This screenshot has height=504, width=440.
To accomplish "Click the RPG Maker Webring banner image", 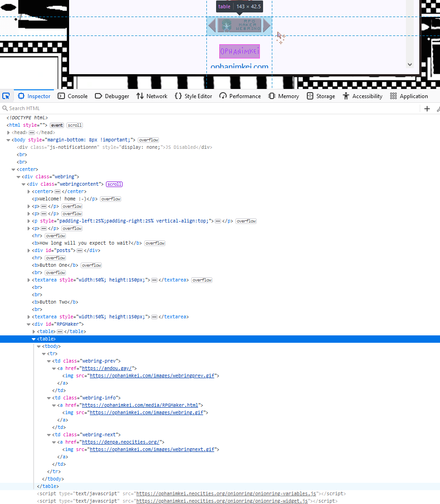I will tap(239, 25).
